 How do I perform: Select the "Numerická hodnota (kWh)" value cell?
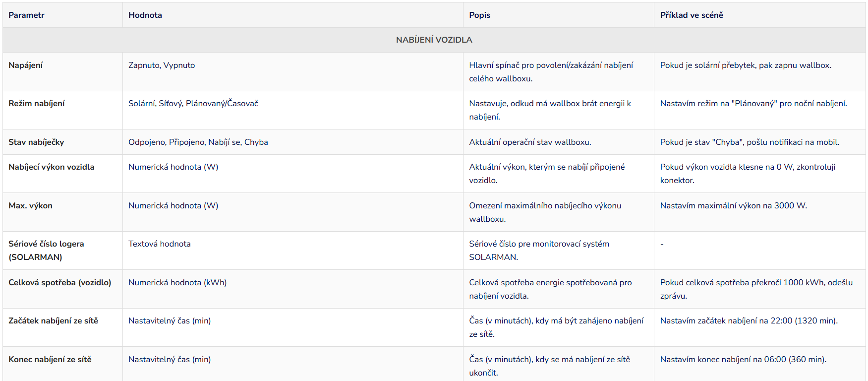pos(177,282)
